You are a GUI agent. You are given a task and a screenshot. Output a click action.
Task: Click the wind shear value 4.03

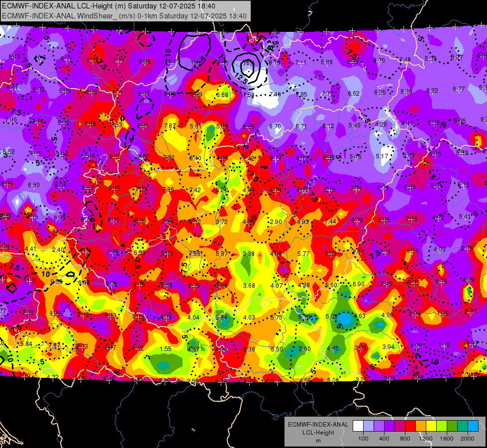tap(249, 318)
